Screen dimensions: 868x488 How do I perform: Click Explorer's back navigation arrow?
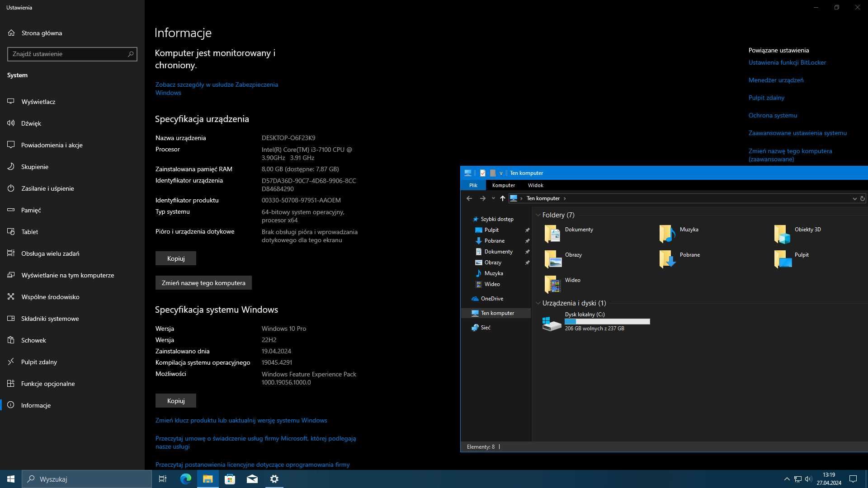[x=469, y=198]
